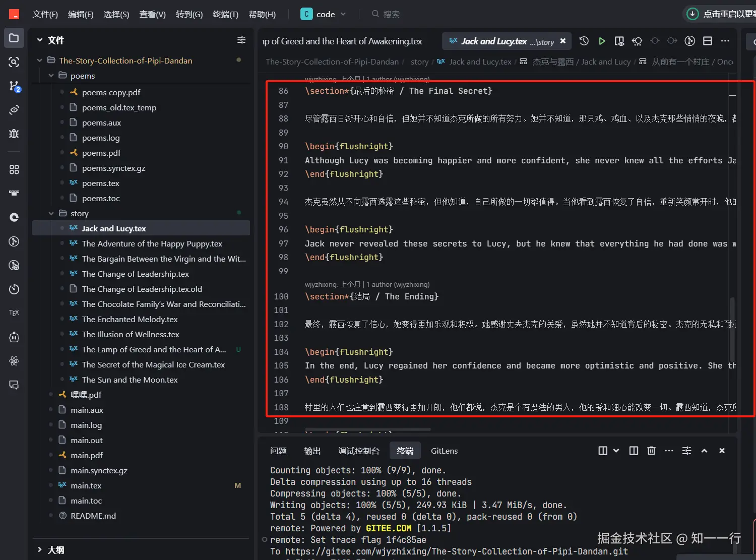The image size is (756, 560).
Task: Collapse the 文件 section header
Action: click(40, 40)
